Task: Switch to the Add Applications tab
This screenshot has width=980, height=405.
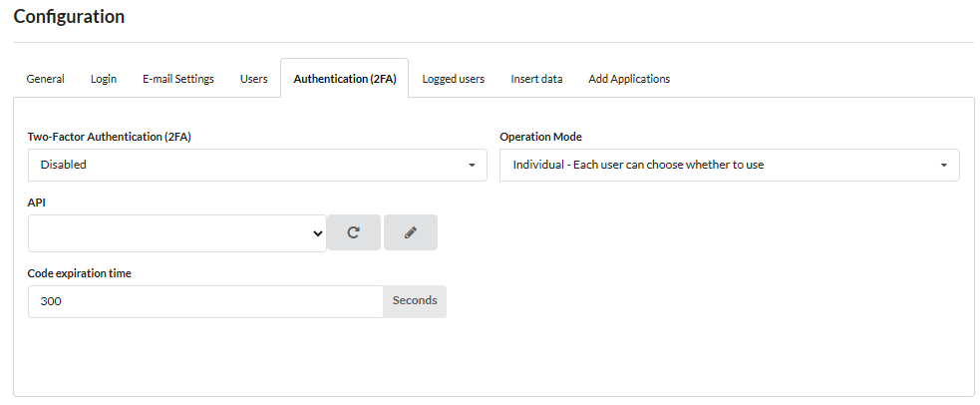Action: click(x=629, y=79)
